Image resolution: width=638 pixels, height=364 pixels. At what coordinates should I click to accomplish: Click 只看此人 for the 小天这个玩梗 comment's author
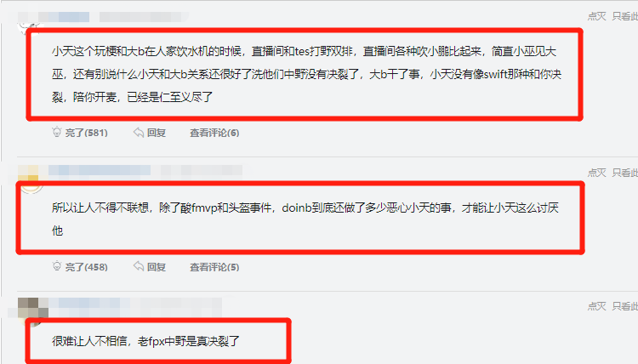[x=625, y=16]
